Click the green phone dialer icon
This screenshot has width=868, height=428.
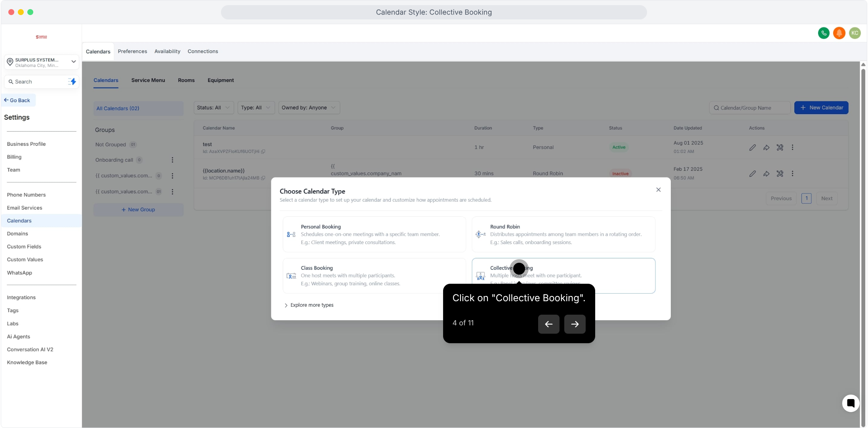824,33
